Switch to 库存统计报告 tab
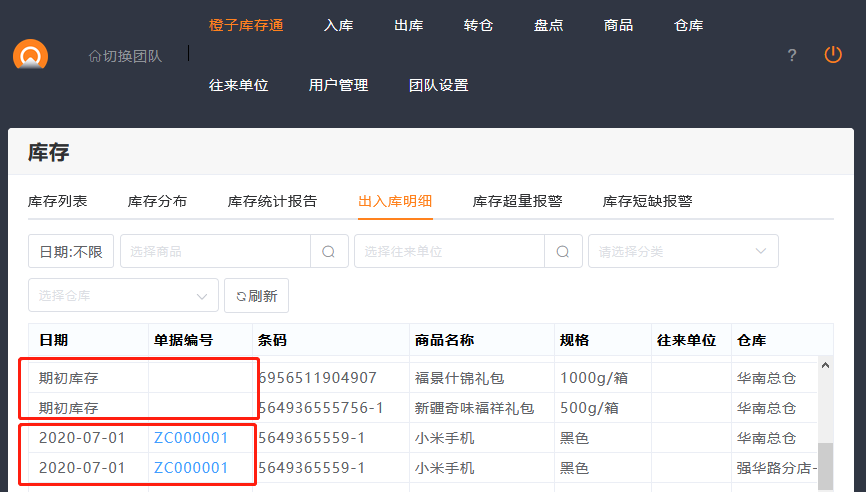866x492 pixels. (273, 201)
